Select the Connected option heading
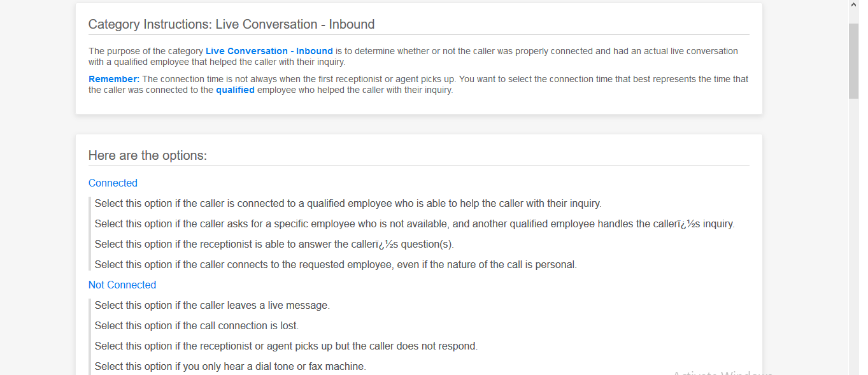 tap(113, 183)
